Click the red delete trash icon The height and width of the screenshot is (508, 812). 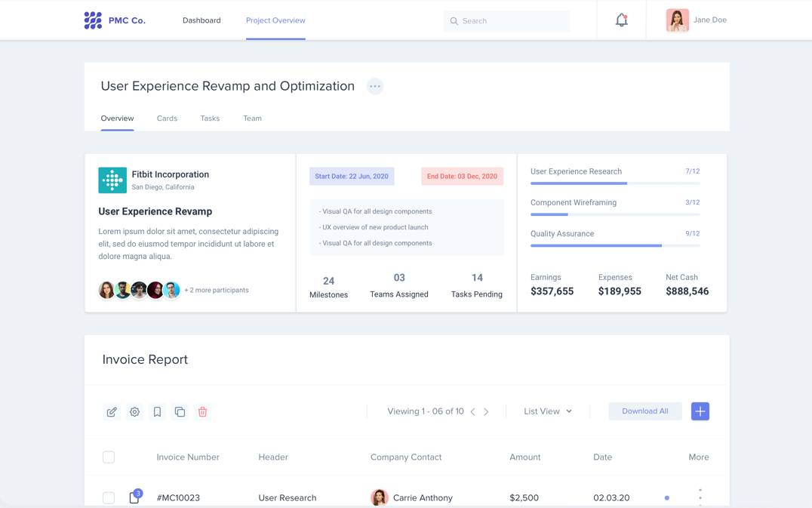(x=202, y=411)
